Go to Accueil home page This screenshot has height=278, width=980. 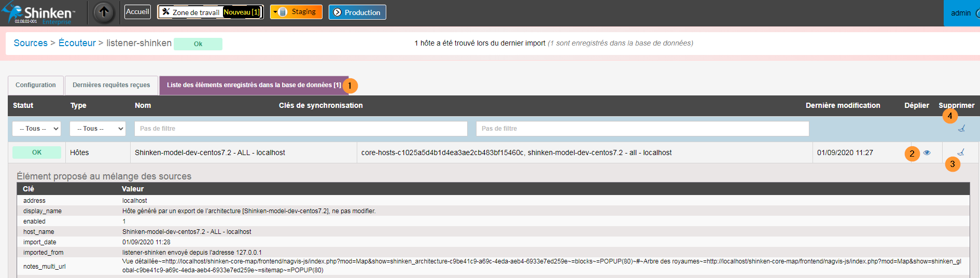coord(137,12)
